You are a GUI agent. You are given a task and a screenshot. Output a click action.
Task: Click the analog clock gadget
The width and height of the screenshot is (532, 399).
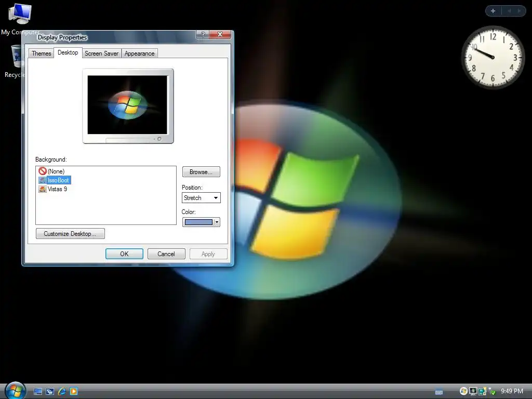493,57
